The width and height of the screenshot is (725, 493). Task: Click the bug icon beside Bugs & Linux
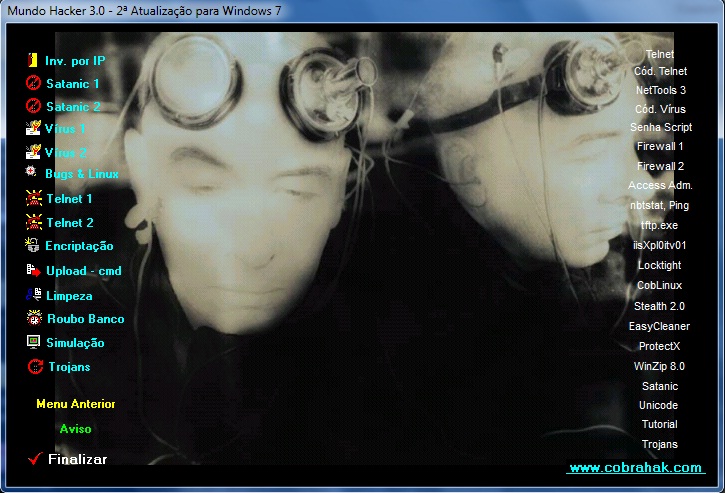pyautogui.click(x=33, y=174)
